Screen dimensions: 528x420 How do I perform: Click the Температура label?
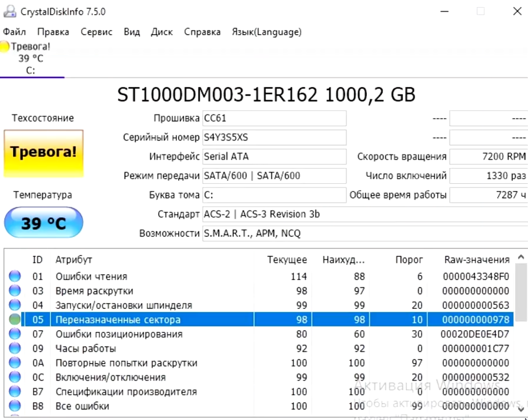[43, 195]
